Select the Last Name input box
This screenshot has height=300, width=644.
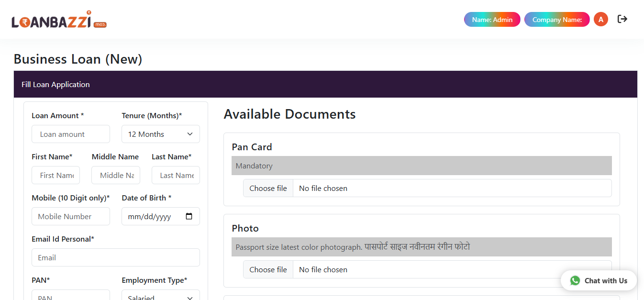coord(176,175)
